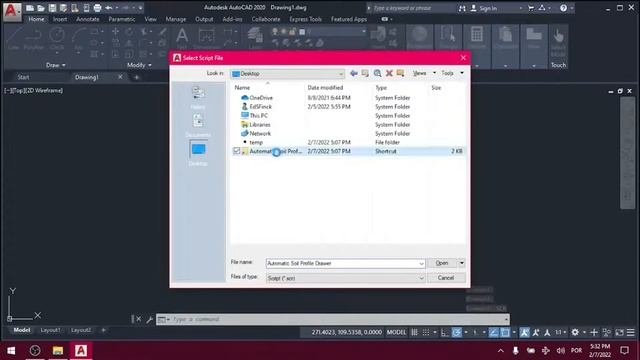640x360 pixels.
Task: Switch to the Annotate ribbon tab
Action: [x=88, y=19]
